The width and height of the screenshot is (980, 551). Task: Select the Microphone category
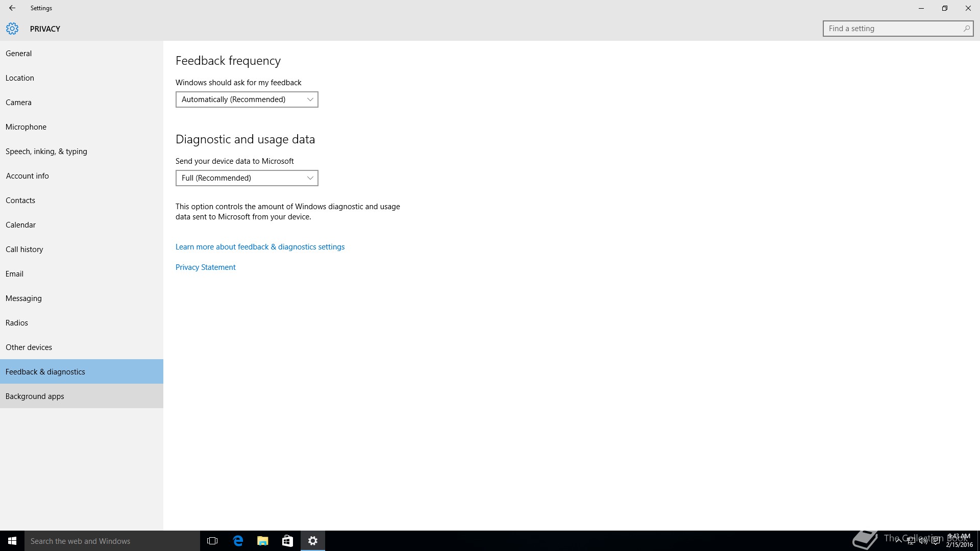pyautogui.click(x=26, y=127)
